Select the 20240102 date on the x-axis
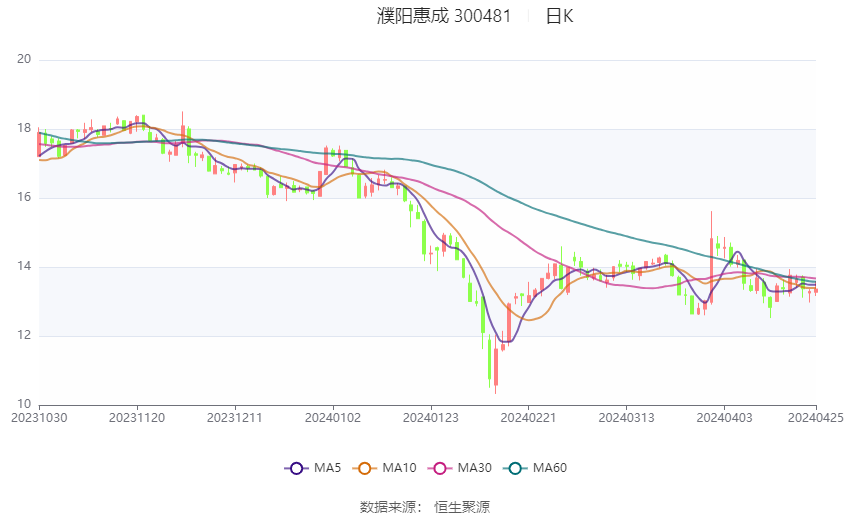Image resolution: width=850 pixels, height=517 pixels. pos(332,418)
